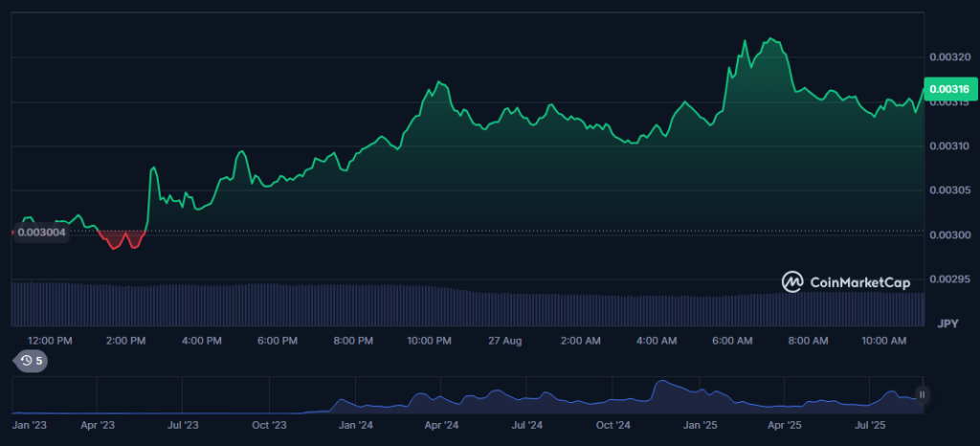Screen dimensions: 980x446
Task: Select 10:00 PM on the time axis
Action: [429, 341]
